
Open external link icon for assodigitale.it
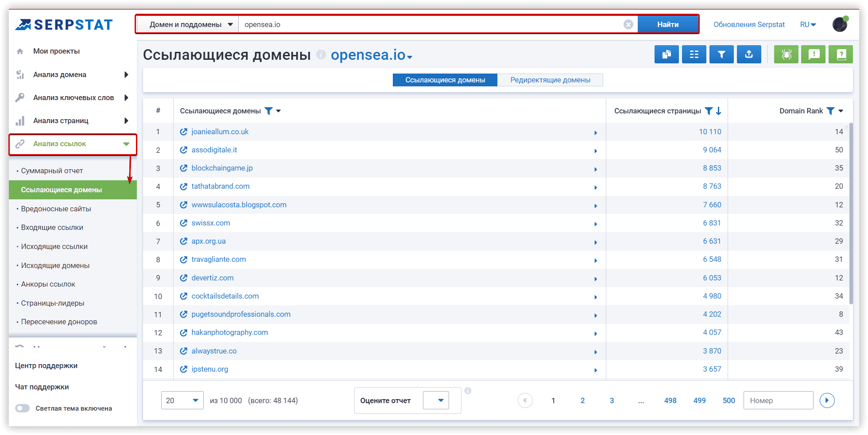coord(183,150)
